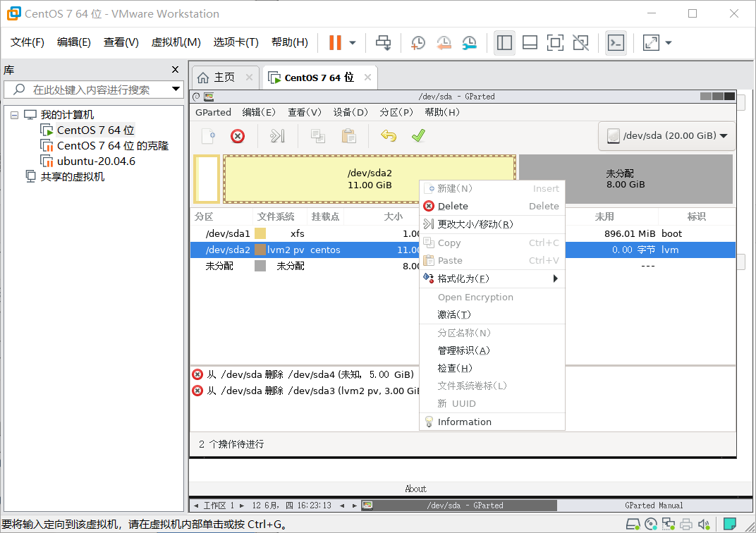Click the xfs color swatch for /dev/sda1
Viewport: 756px width, 533px height.
pyautogui.click(x=260, y=234)
